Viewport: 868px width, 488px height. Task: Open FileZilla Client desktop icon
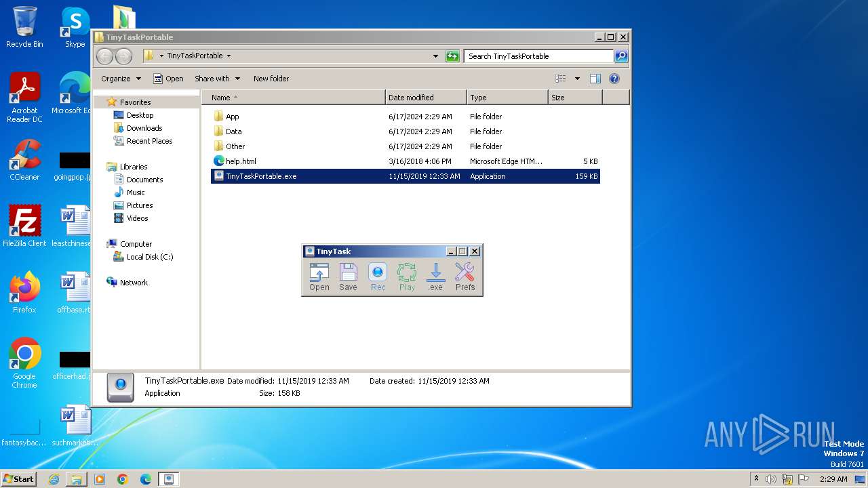point(24,226)
